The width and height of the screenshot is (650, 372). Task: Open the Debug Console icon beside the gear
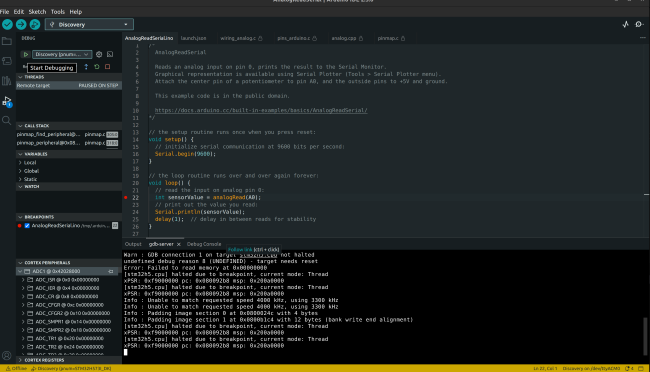click(110, 54)
